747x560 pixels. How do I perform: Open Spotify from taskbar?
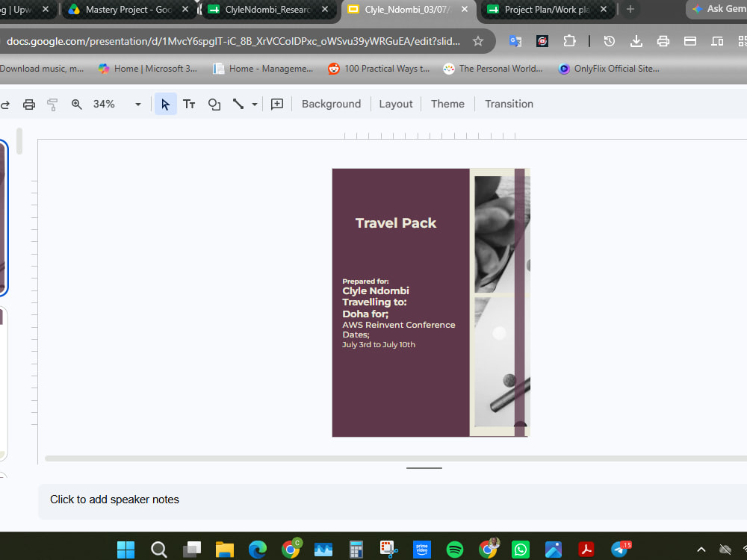pos(454,550)
